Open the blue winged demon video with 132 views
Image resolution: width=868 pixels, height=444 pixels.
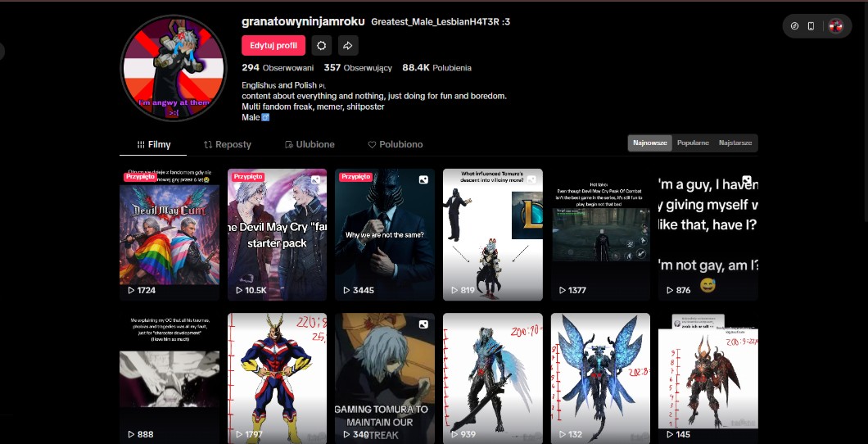(x=600, y=377)
